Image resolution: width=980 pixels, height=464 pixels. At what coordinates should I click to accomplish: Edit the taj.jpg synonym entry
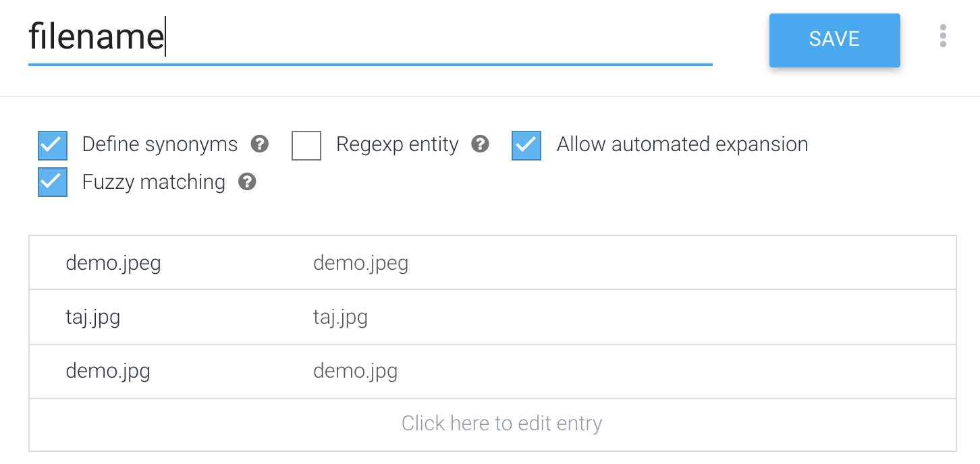click(x=341, y=317)
